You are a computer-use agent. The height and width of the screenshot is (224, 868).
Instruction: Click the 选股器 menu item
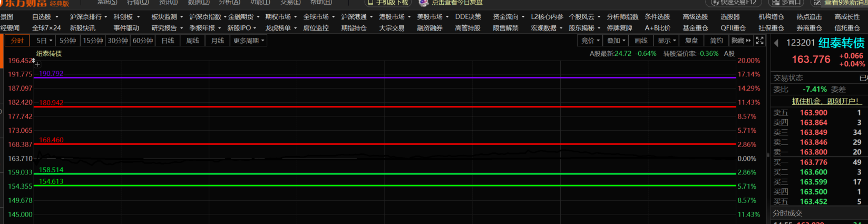click(x=730, y=17)
